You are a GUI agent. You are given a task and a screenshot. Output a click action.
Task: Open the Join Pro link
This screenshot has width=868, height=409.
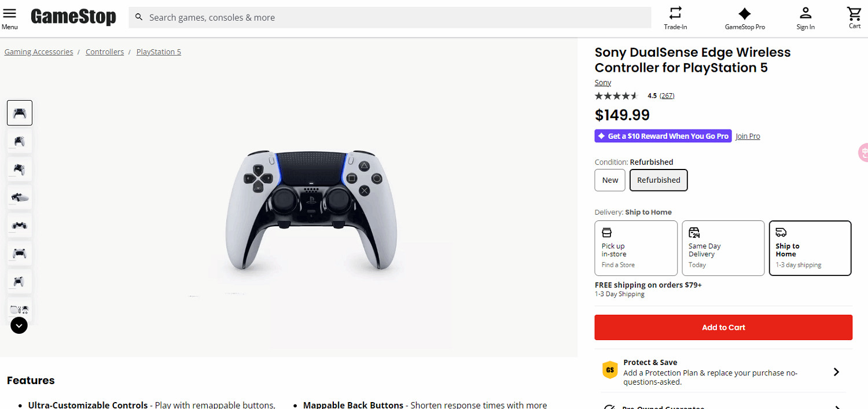click(x=748, y=136)
